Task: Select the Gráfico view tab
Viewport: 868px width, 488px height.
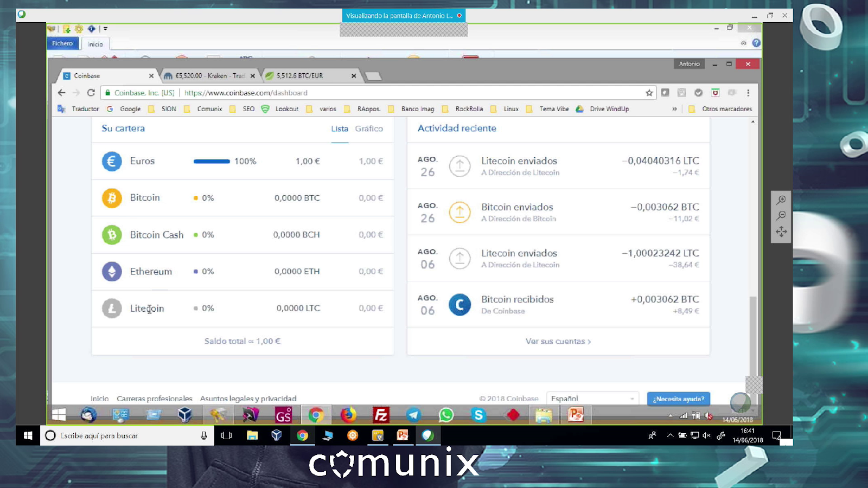Action: [369, 129]
